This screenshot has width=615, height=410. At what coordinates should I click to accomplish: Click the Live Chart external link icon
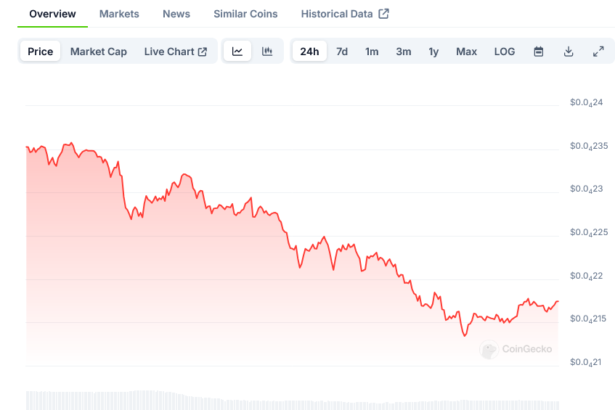coord(202,52)
